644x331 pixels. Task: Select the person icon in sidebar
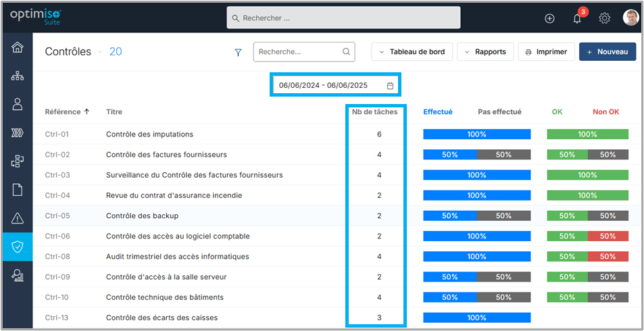coord(17,104)
